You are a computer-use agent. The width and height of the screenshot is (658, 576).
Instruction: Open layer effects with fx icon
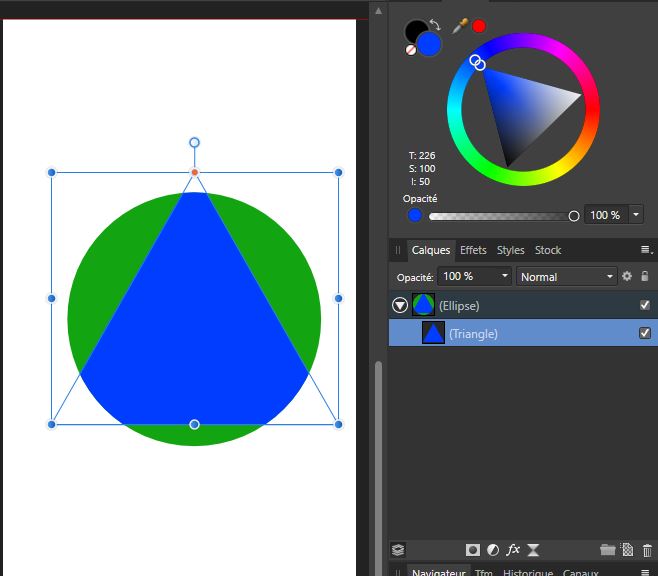click(x=513, y=550)
